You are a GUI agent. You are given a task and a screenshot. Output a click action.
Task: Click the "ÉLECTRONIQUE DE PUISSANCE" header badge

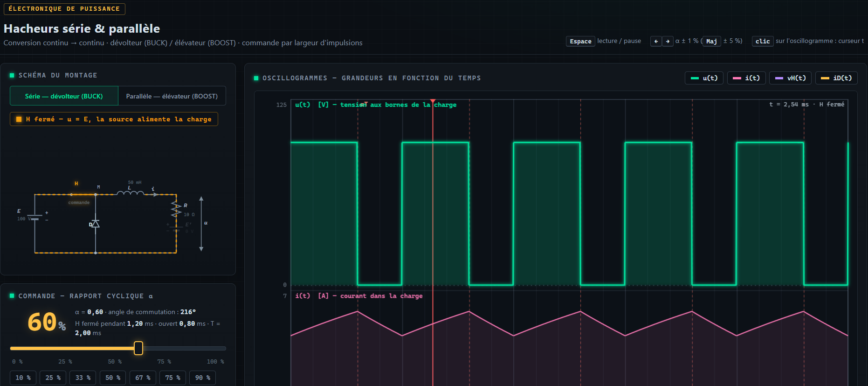[64, 8]
